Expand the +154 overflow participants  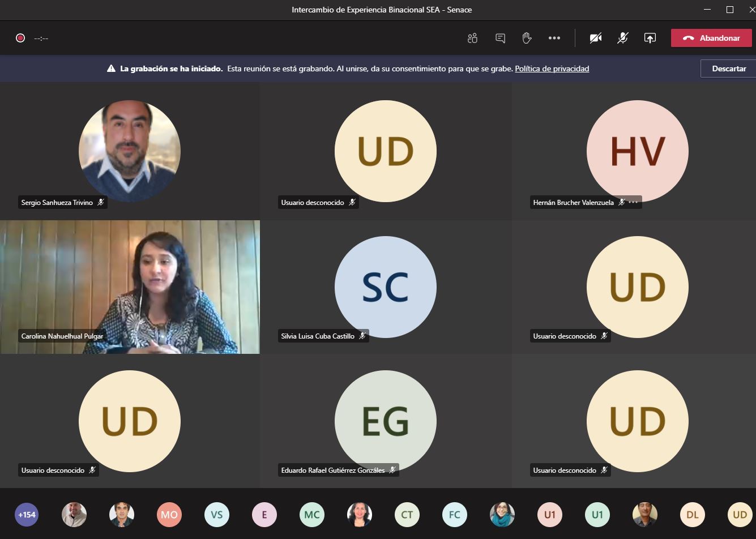tap(27, 515)
